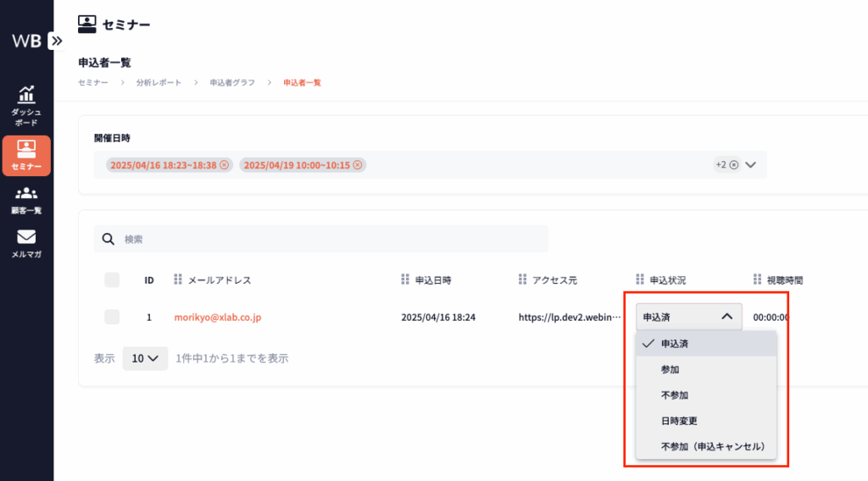Go to 分析レポート in the breadcrumb
This screenshot has width=868, height=481.
(159, 83)
